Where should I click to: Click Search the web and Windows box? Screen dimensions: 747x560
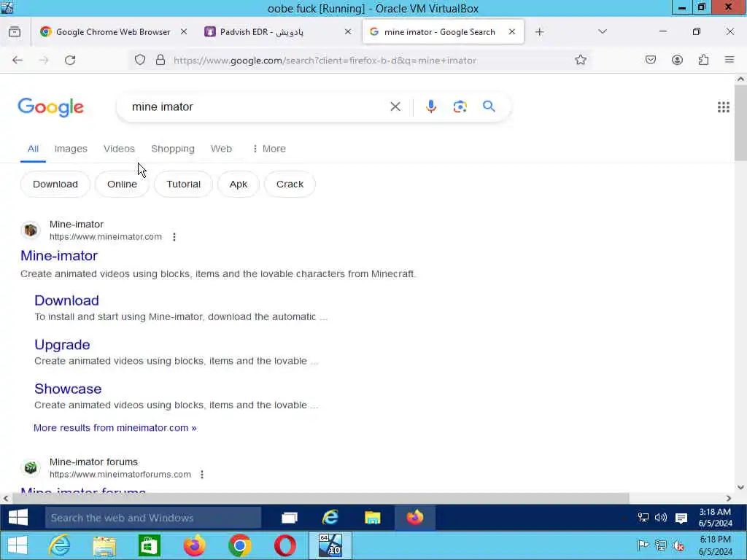[x=153, y=518]
